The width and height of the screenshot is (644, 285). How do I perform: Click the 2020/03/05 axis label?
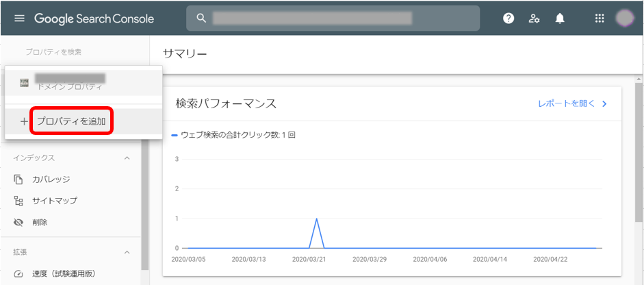pos(189,260)
